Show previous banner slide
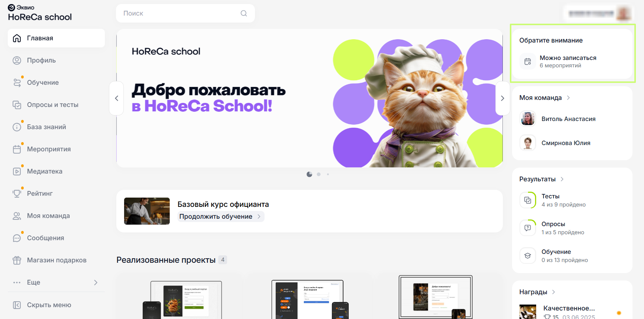The image size is (644, 319). click(117, 98)
